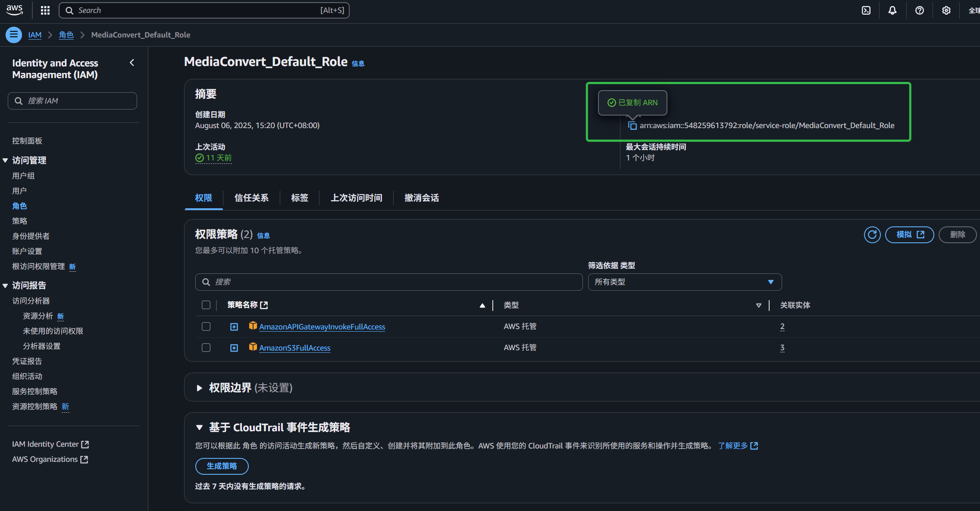
Task: Open the 所有类型 filter dropdown
Action: click(685, 282)
